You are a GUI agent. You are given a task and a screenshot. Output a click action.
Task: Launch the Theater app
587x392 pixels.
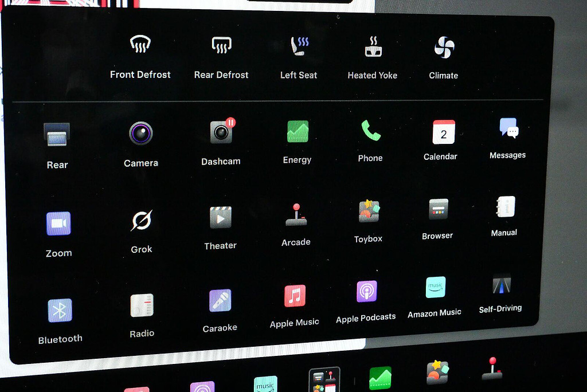click(221, 228)
